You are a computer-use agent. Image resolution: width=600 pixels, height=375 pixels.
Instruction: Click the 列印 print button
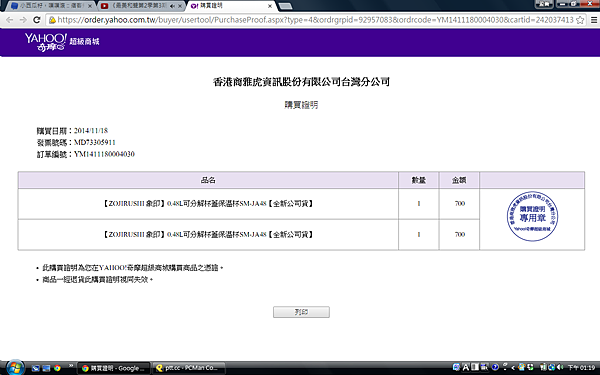[x=301, y=312]
